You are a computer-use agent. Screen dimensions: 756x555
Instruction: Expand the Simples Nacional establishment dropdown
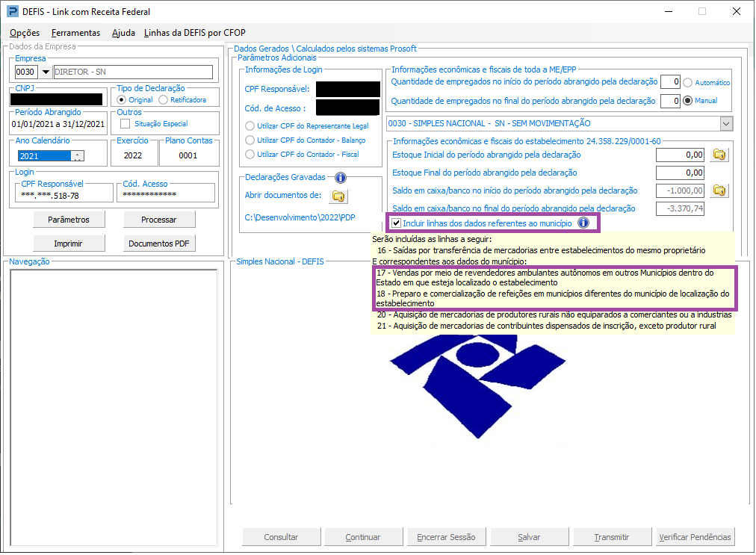click(726, 124)
